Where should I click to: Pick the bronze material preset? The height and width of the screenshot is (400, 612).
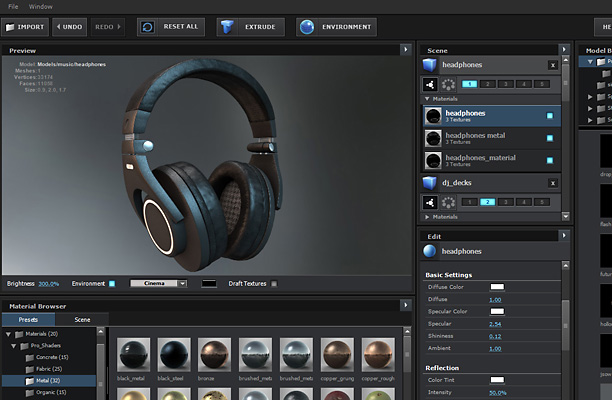[x=215, y=355]
